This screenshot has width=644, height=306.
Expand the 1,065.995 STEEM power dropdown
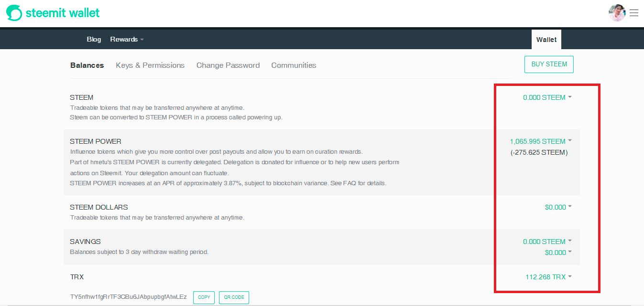(x=541, y=141)
